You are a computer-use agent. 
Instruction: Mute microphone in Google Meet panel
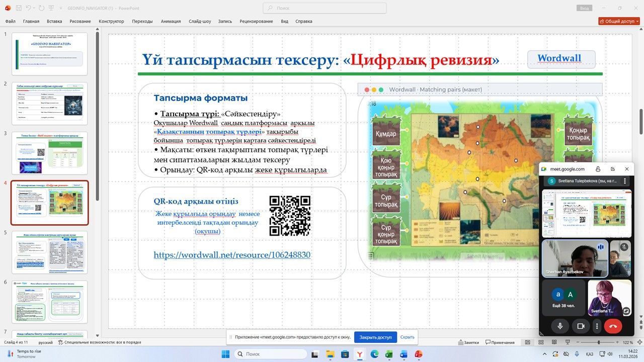coord(559,326)
